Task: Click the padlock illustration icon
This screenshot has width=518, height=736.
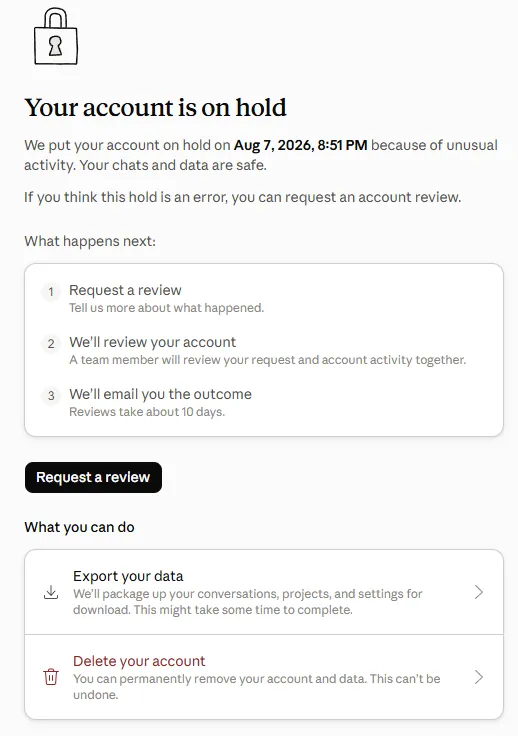Action: (x=56, y=36)
